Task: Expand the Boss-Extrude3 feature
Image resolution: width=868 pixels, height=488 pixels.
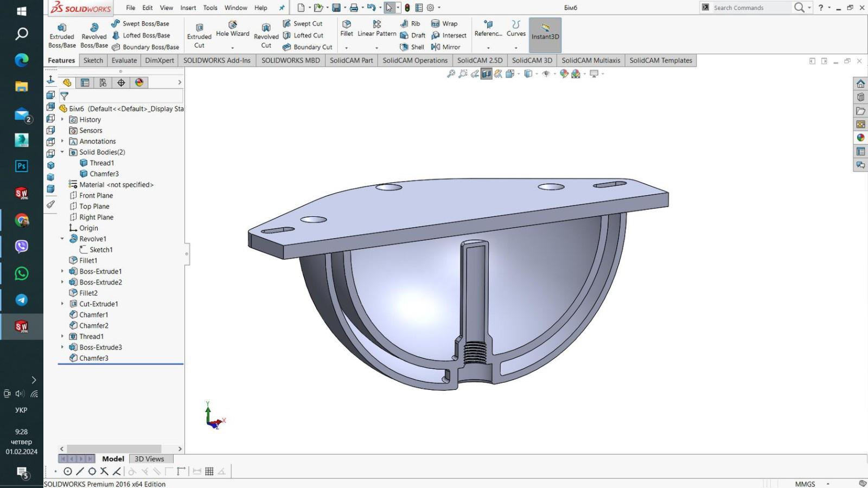Action: point(62,347)
